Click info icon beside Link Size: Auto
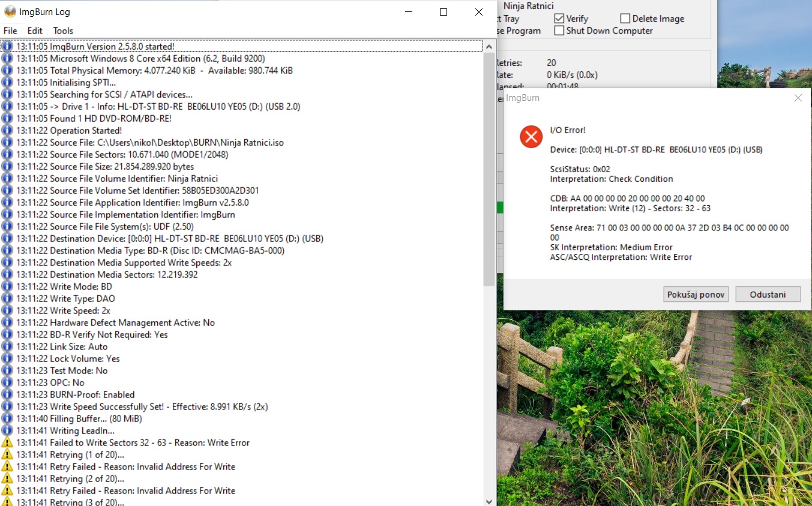Screen dimensions: 812x506 click(7, 346)
